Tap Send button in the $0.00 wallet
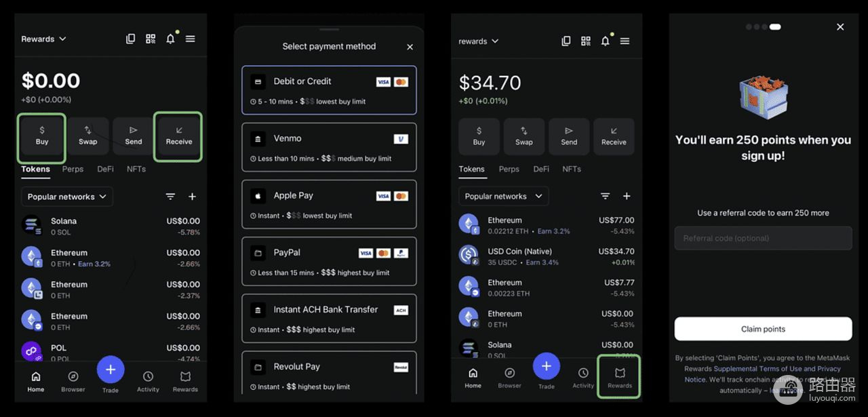868x417 pixels. (134, 136)
